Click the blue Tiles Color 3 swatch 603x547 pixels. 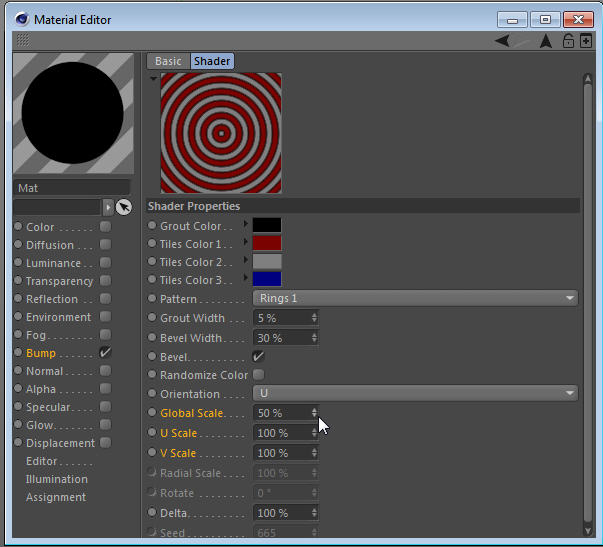coord(267,279)
